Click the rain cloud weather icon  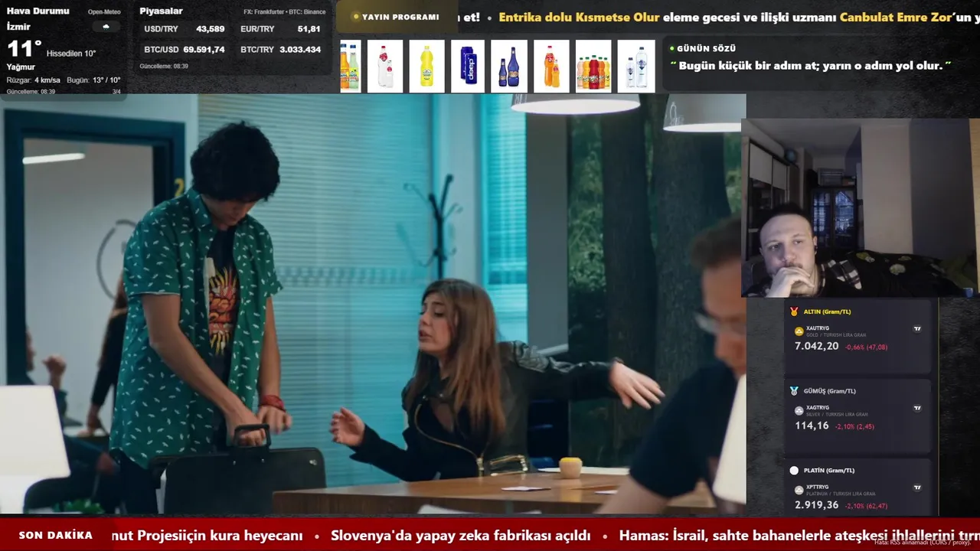tap(106, 27)
